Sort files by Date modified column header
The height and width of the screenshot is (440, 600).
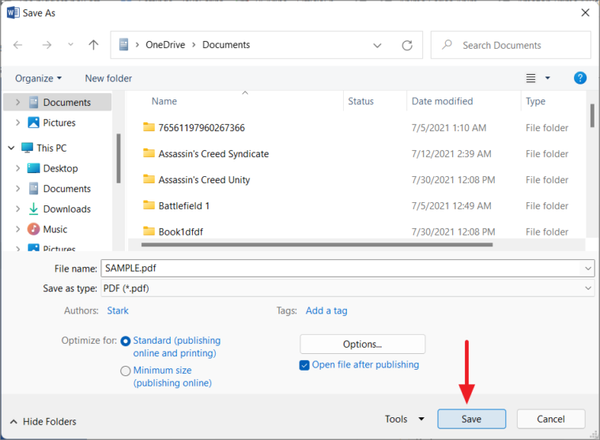coord(442,101)
